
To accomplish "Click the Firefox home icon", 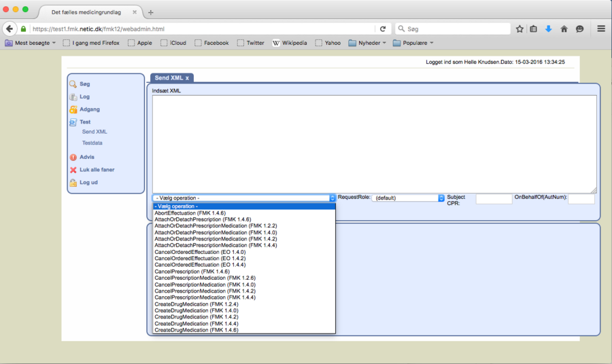I will 564,29.
